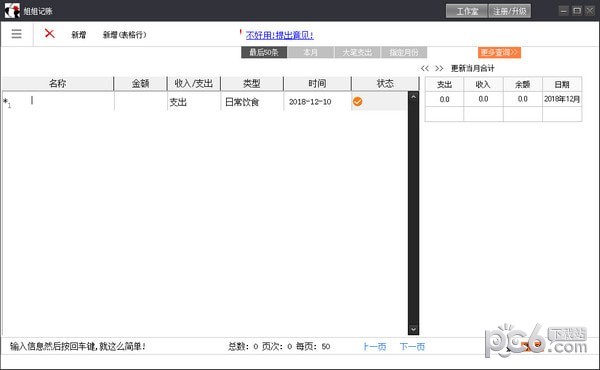600x370 pixels.
Task: Click the 收入 summary column header
Action: (x=483, y=84)
